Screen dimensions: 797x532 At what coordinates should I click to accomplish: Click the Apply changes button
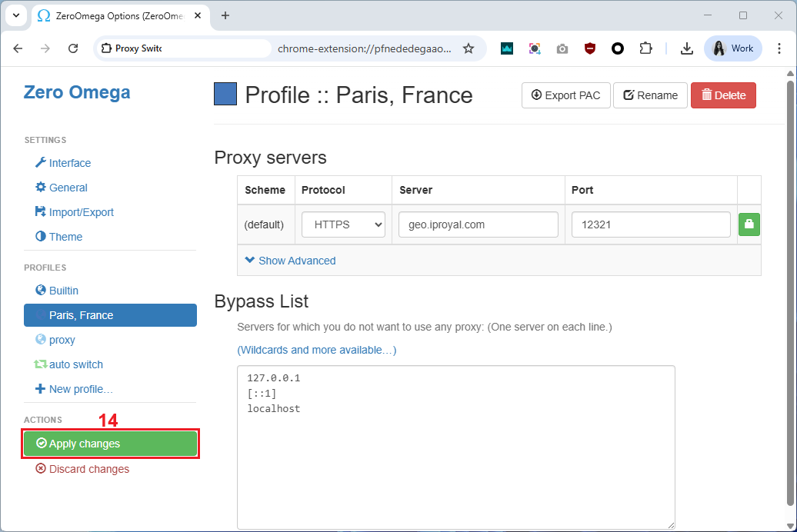point(110,444)
